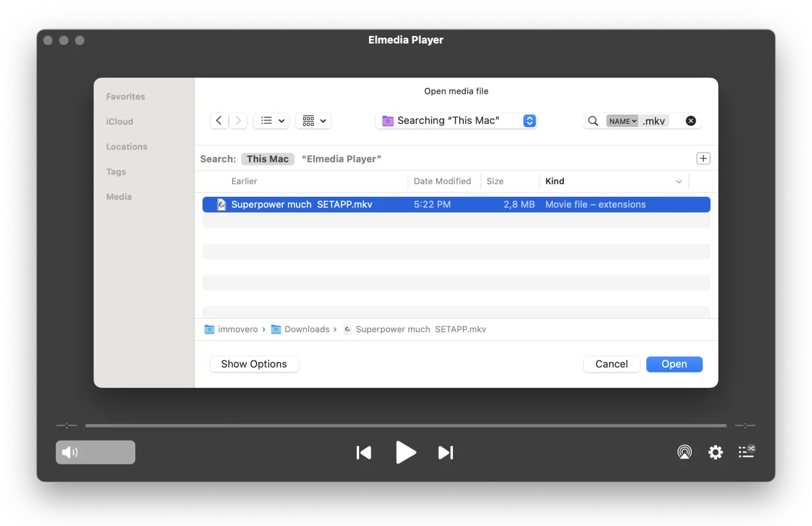Cancel the Open media file dialog
The width and height of the screenshot is (812, 526).
[x=612, y=364]
